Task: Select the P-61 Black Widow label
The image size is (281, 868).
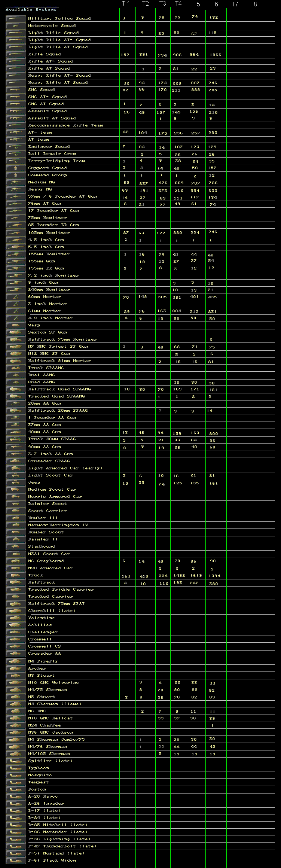Action: (52, 860)
